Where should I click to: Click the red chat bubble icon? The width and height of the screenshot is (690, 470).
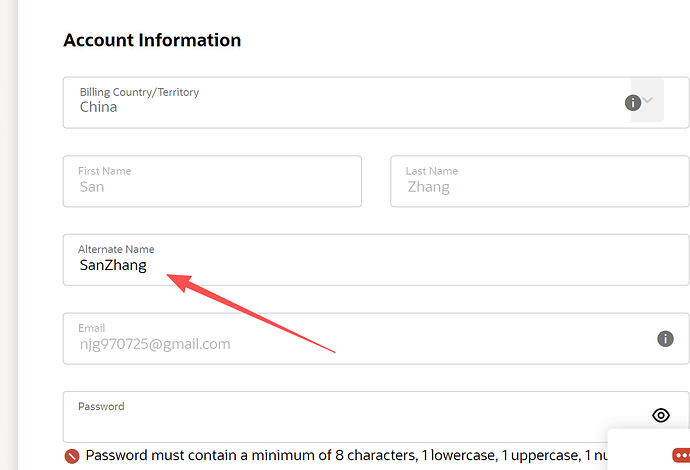(x=681, y=455)
